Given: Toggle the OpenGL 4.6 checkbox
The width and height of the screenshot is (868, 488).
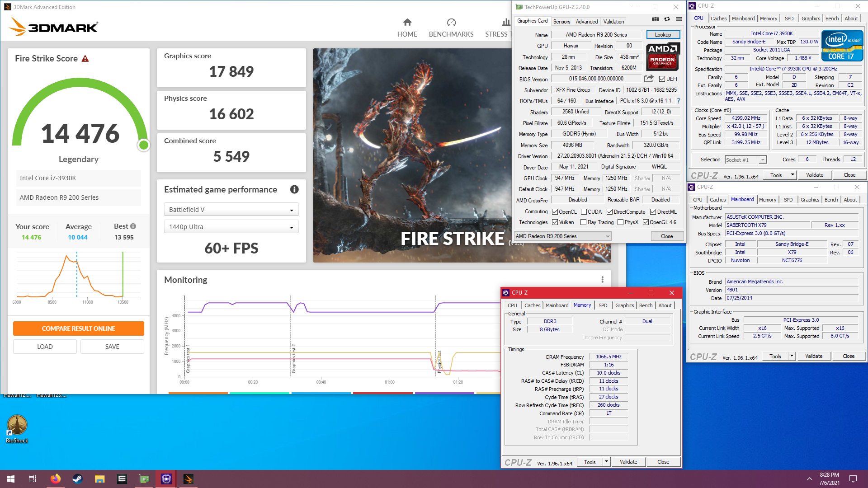Looking at the screenshot, I should 646,222.
